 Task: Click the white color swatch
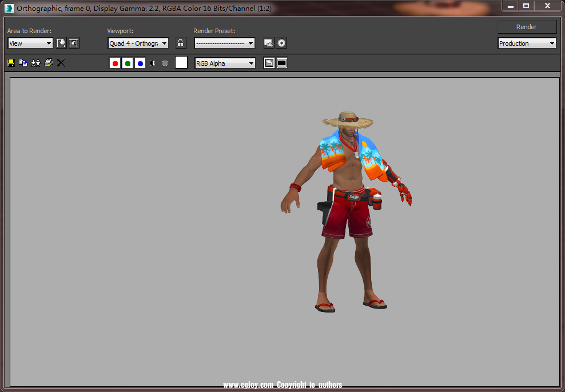coord(181,62)
